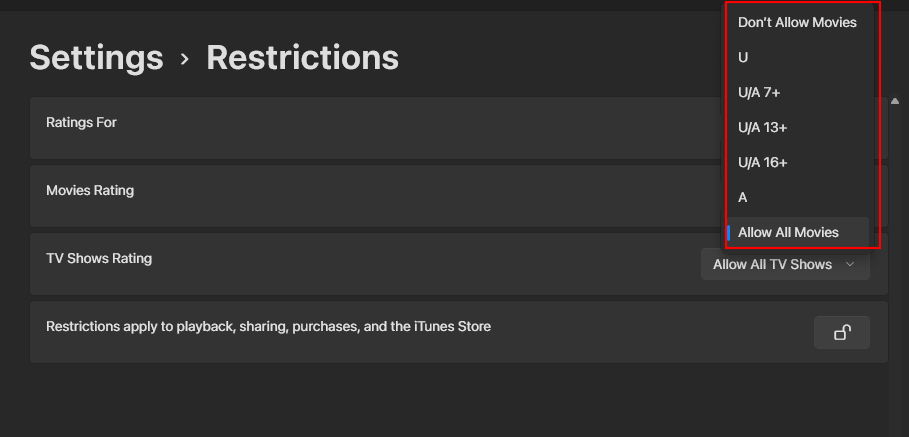Click the Ratings For row label

click(81, 122)
